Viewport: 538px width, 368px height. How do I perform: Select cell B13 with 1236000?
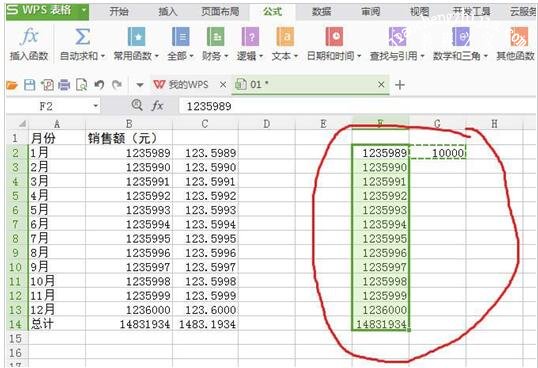[129, 309]
